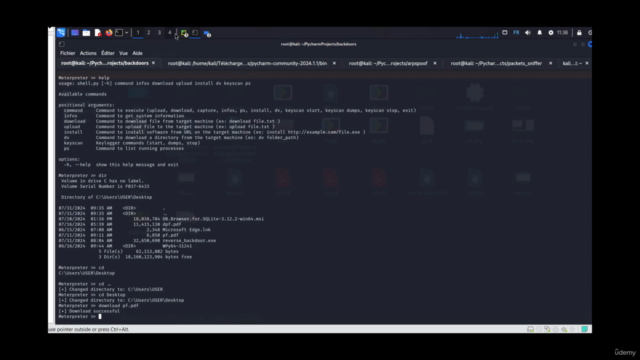
Task: Switch to workspace 4
Action: (170, 33)
